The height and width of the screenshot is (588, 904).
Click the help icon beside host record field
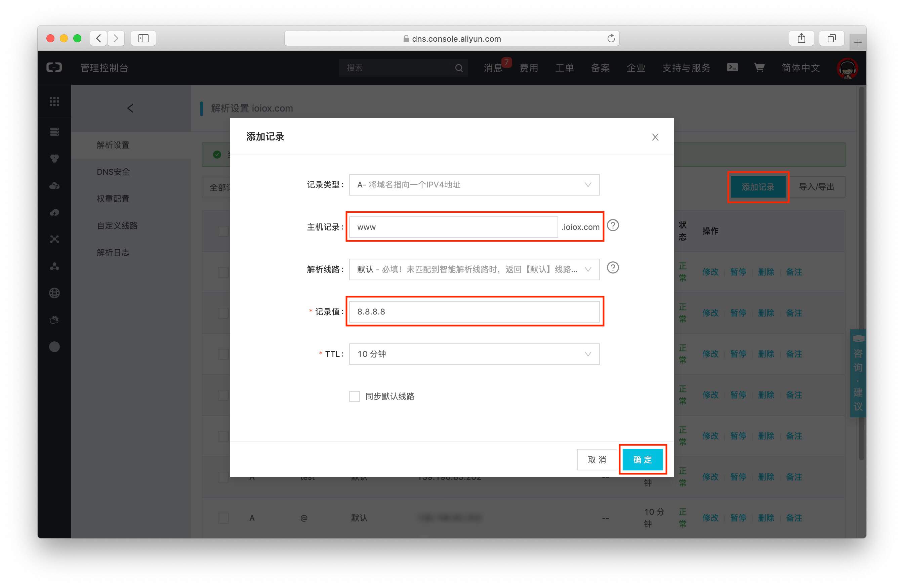pos(612,226)
